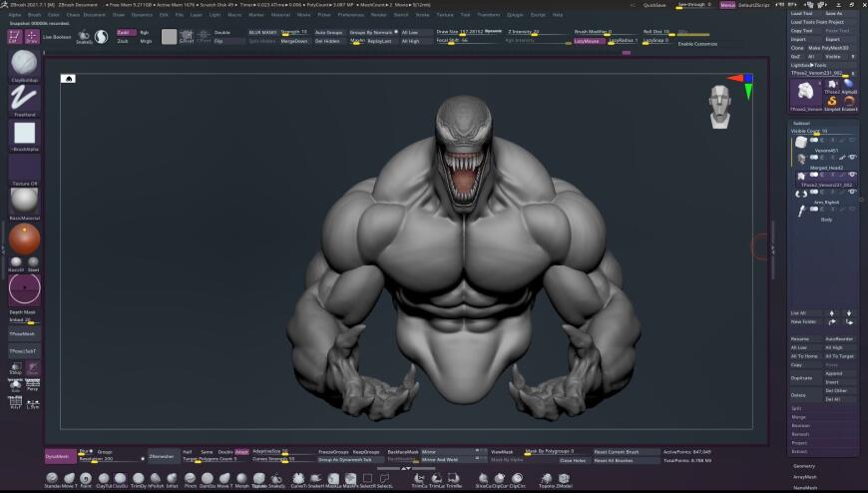Expand the Subtool palette header
The width and height of the screenshot is (868, 493).
[801, 123]
